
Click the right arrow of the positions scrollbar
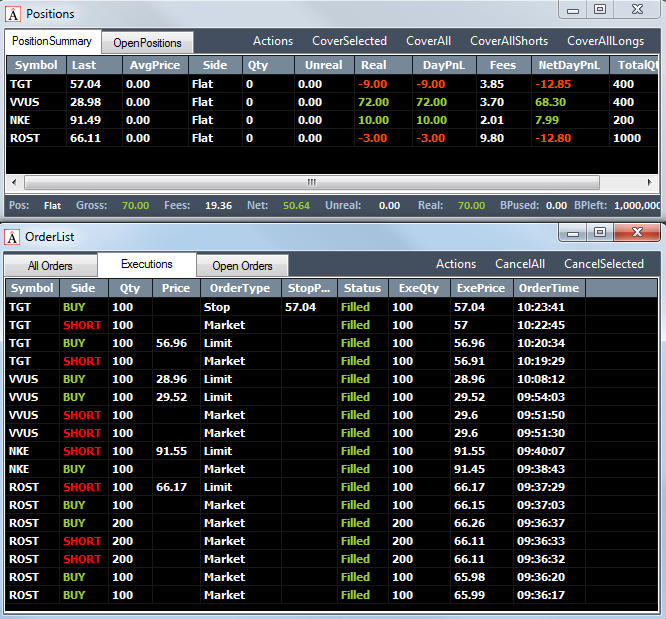tap(649, 183)
